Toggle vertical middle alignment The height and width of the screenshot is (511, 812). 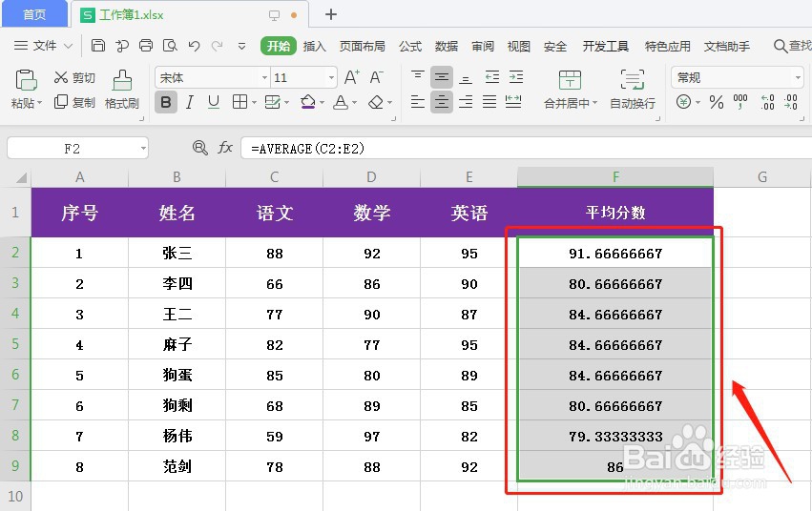442,77
